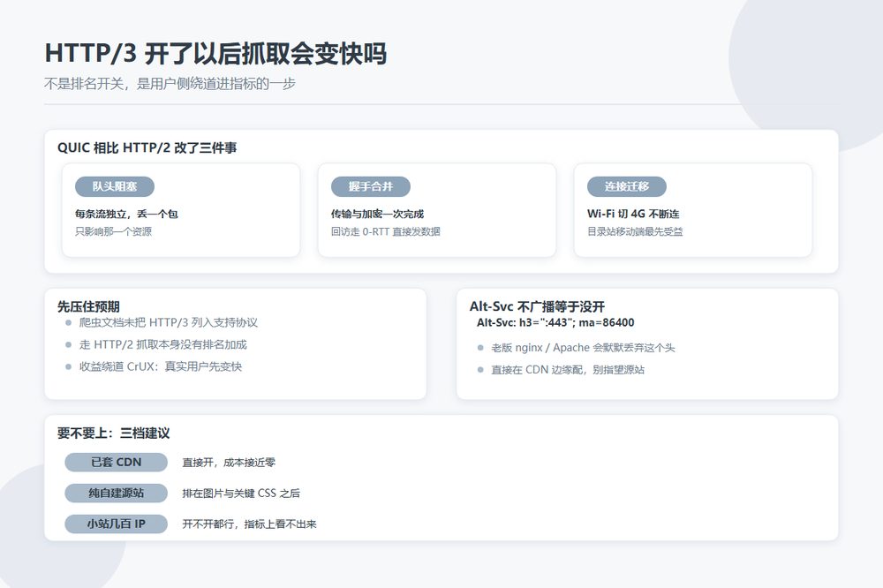Image resolution: width=883 pixels, height=588 pixels.
Task: Click the heading 'Alt-Svc 不广播等于没开'
Action: coord(537,306)
